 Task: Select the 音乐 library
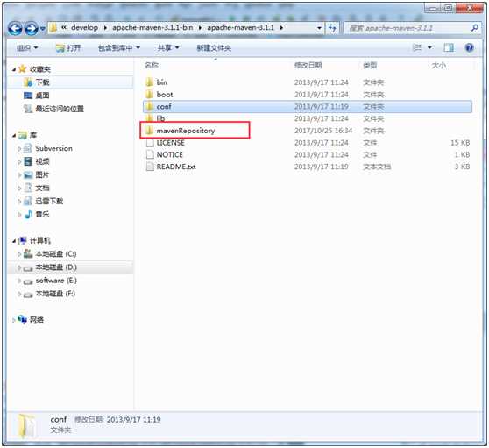click(x=42, y=214)
